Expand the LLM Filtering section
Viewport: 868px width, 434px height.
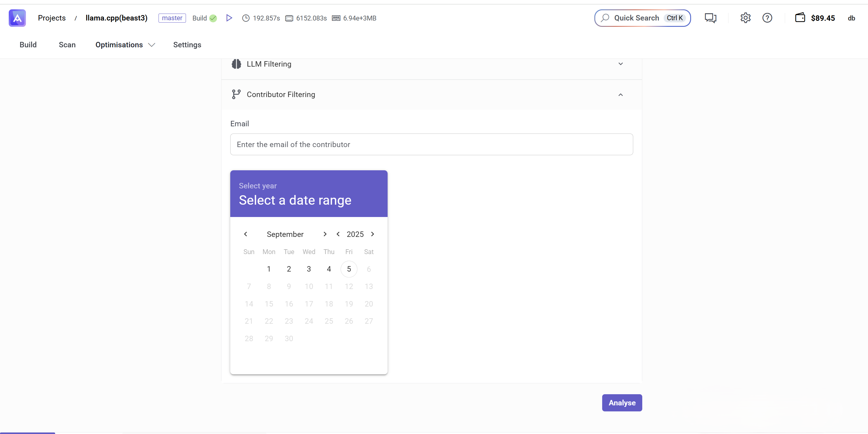[x=620, y=64]
